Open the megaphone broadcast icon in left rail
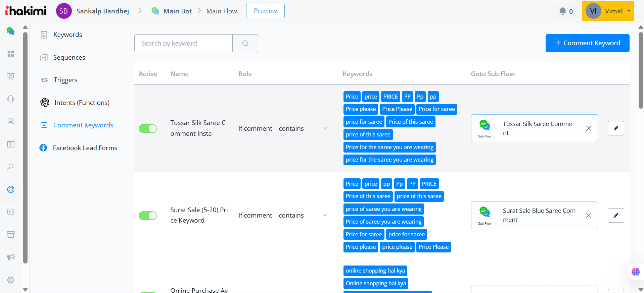The width and height of the screenshot is (644, 293). coord(11,257)
